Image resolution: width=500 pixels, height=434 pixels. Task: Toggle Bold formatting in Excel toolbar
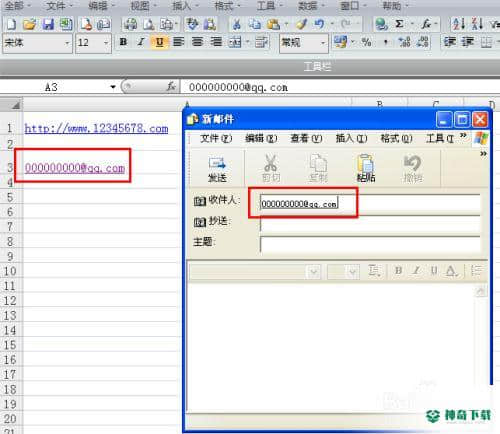(x=123, y=42)
